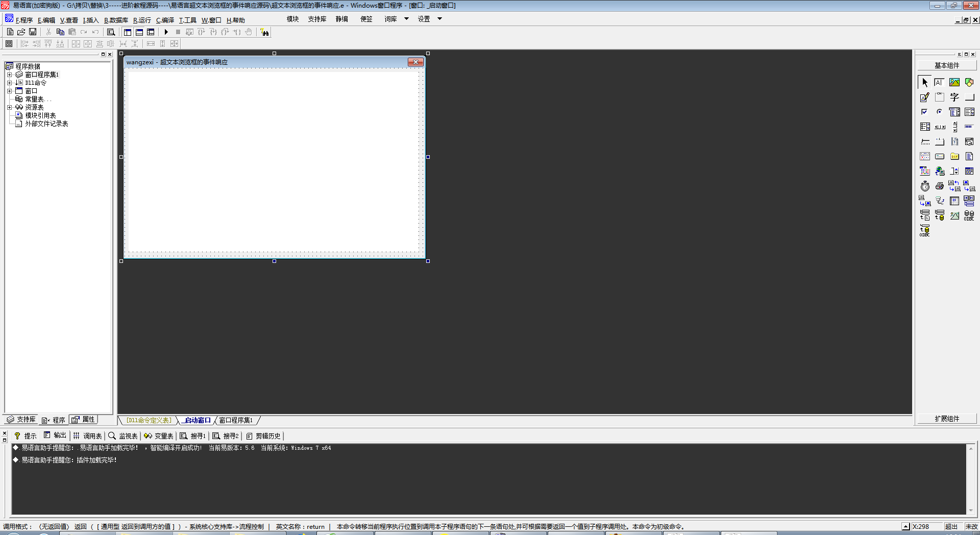The image size is (980, 535).
Task: Select the button component
Action: point(969,97)
